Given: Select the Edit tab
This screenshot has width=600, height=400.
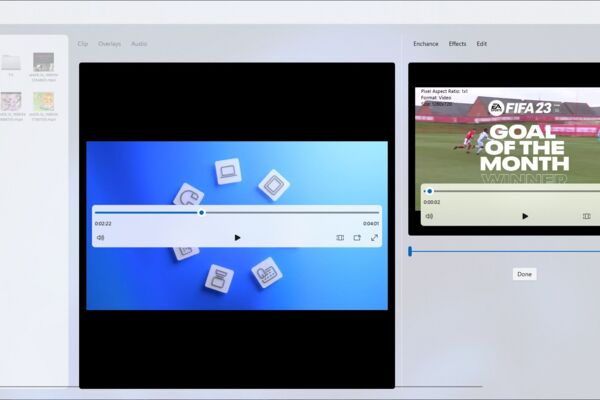Looking at the screenshot, I should click(x=482, y=44).
